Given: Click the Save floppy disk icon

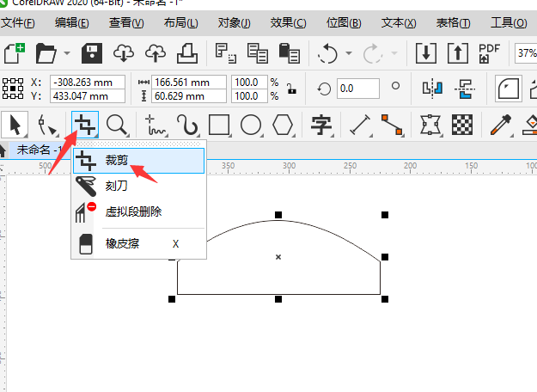Looking at the screenshot, I should pos(92,53).
